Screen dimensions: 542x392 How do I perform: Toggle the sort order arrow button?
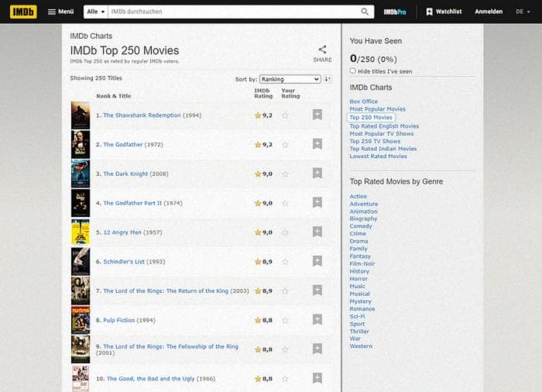[x=328, y=79]
